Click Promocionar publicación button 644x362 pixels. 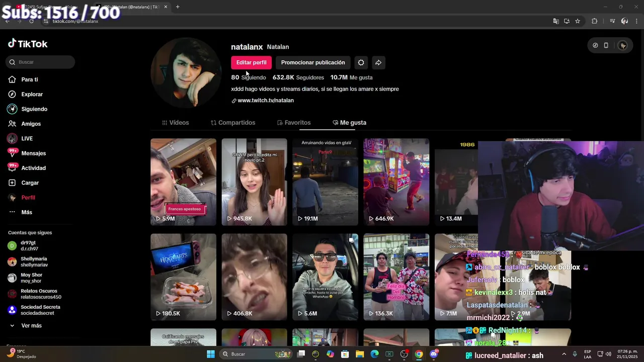[x=313, y=62]
